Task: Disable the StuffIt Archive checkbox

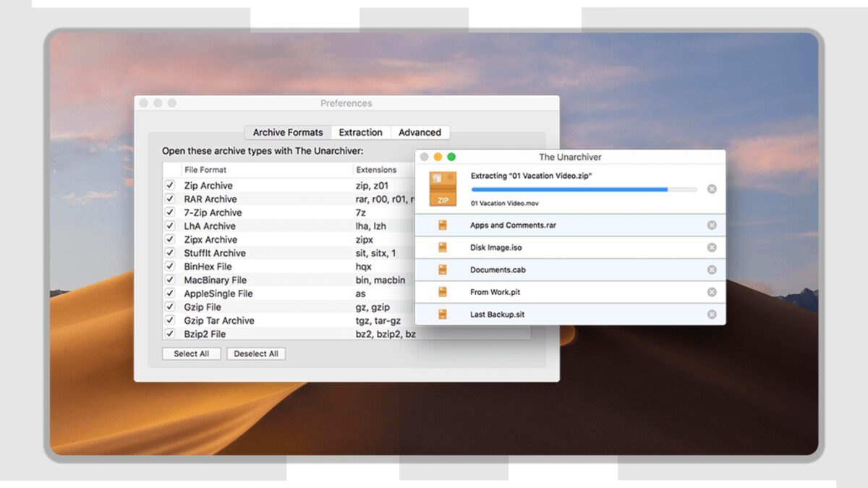Action: click(x=170, y=253)
